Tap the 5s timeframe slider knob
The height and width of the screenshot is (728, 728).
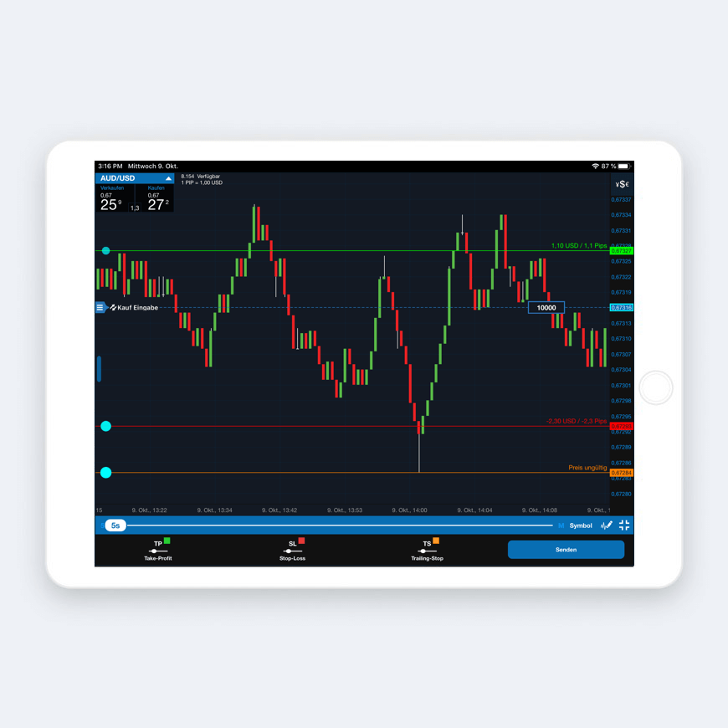116,525
